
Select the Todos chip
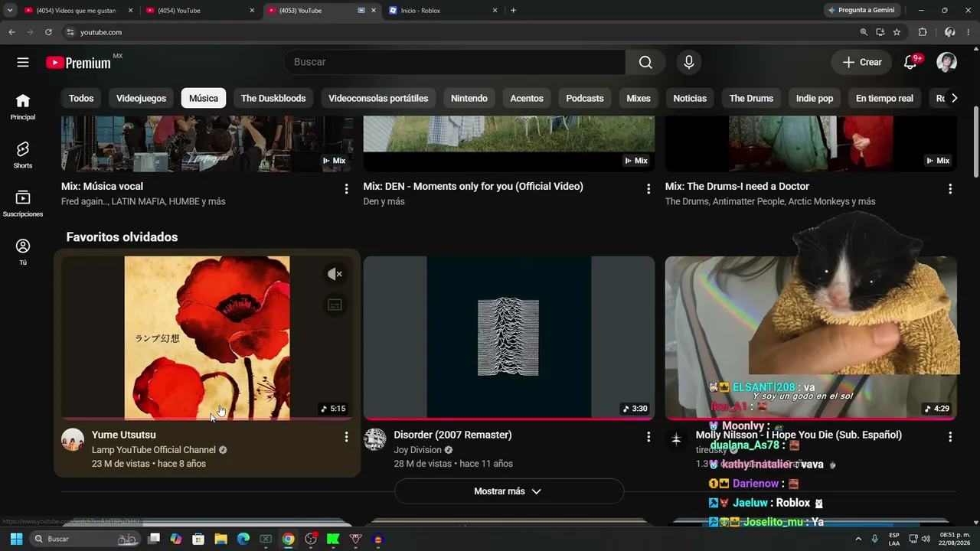(x=81, y=98)
